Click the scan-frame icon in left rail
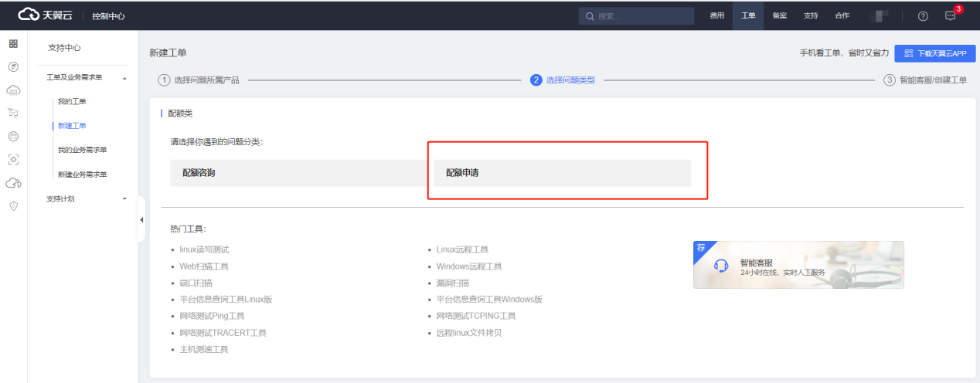 coord(13,160)
